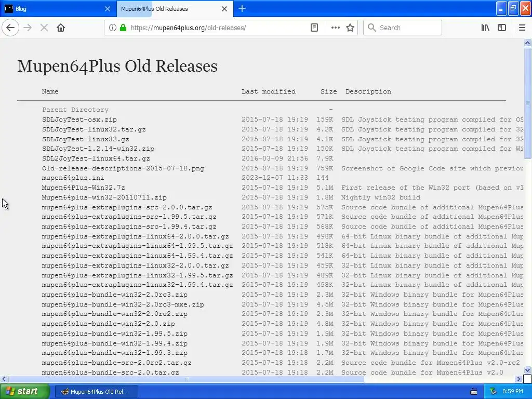Open the Library bookshelf icon

coord(485,28)
